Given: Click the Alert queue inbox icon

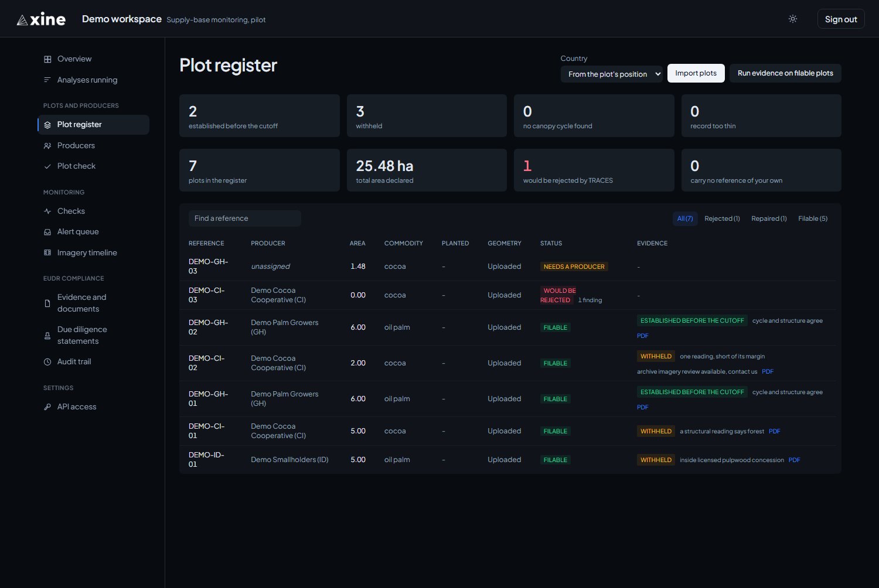Looking at the screenshot, I should pos(47,232).
